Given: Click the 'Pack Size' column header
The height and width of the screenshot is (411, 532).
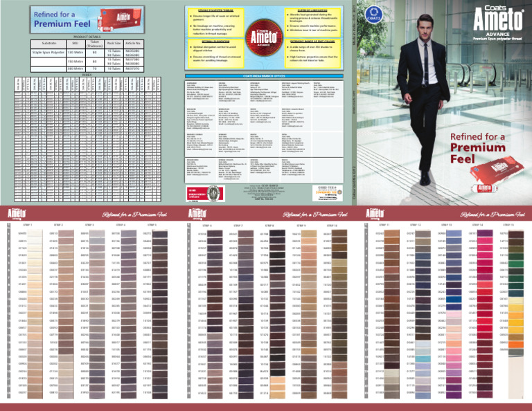Looking at the screenshot, I should (114, 44).
